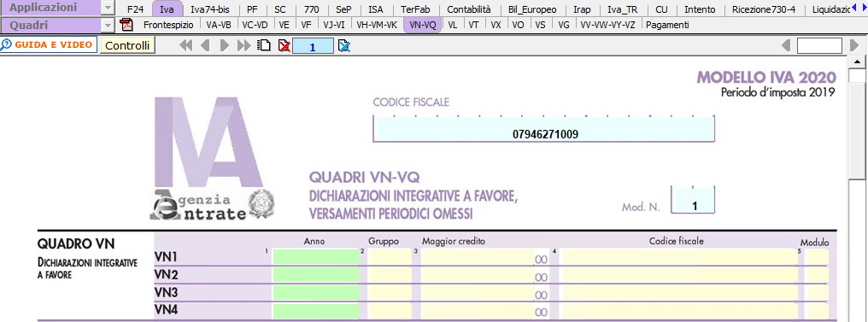Viewport: 868px width, 322px height.
Task: Delete module with red X icon
Action: tap(284, 46)
